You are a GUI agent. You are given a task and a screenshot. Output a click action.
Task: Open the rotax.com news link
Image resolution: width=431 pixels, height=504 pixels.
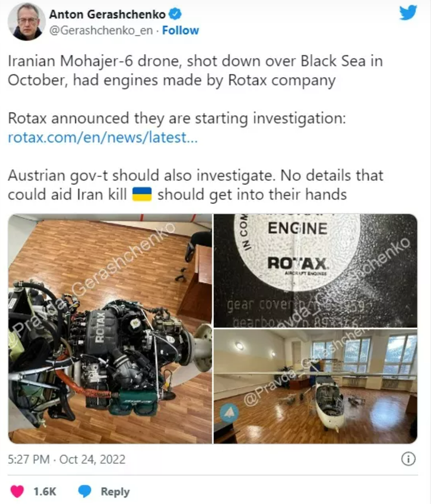(x=103, y=137)
